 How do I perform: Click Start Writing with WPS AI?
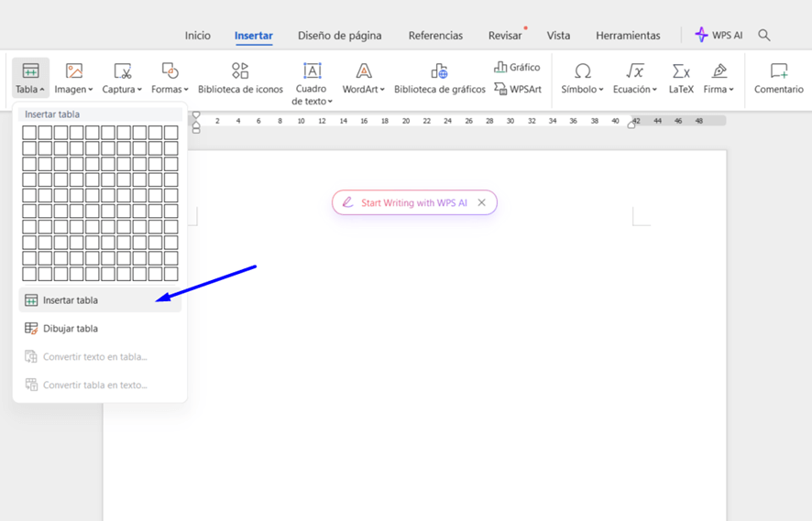[413, 203]
